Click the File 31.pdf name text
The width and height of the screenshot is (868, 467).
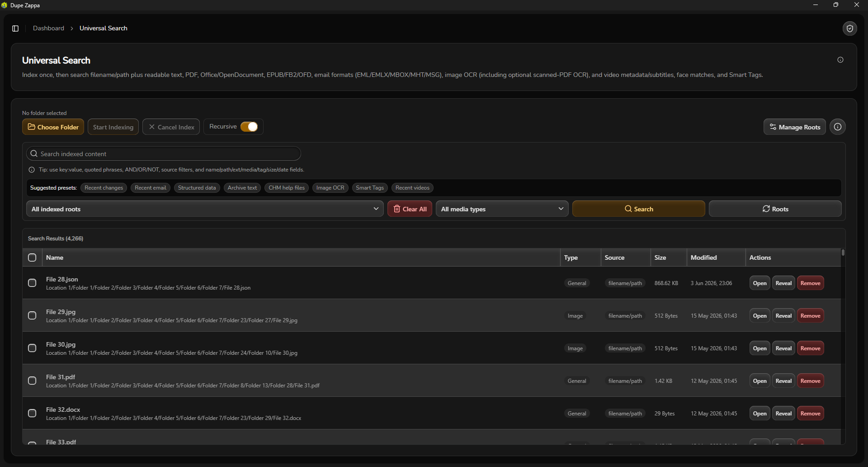point(61,377)
